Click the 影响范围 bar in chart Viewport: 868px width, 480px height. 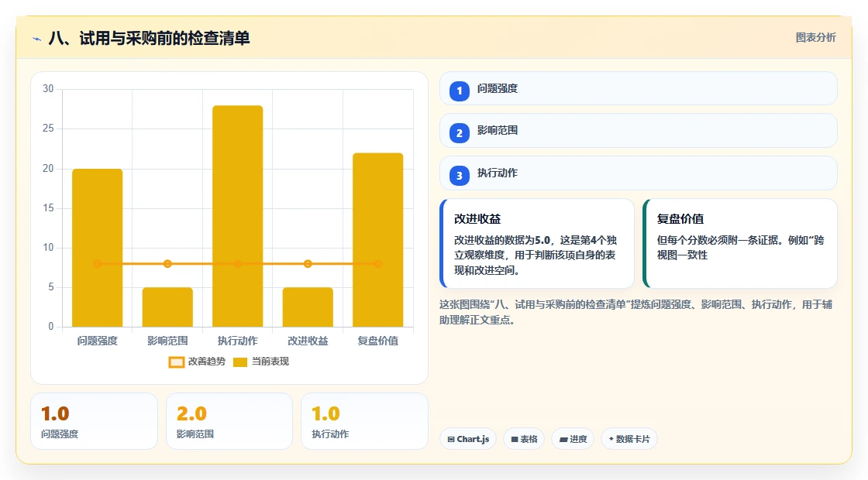pyautogui.click(x=167, y=307)
